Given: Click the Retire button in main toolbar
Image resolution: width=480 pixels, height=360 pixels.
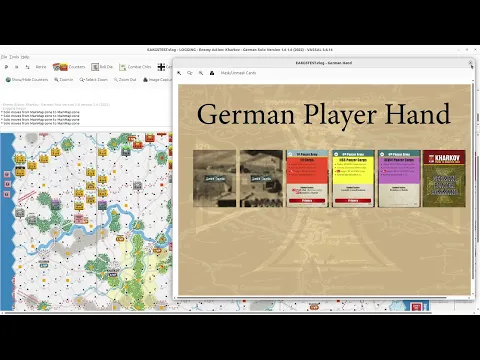Looking at the screenshot, I should coord(41,67).
